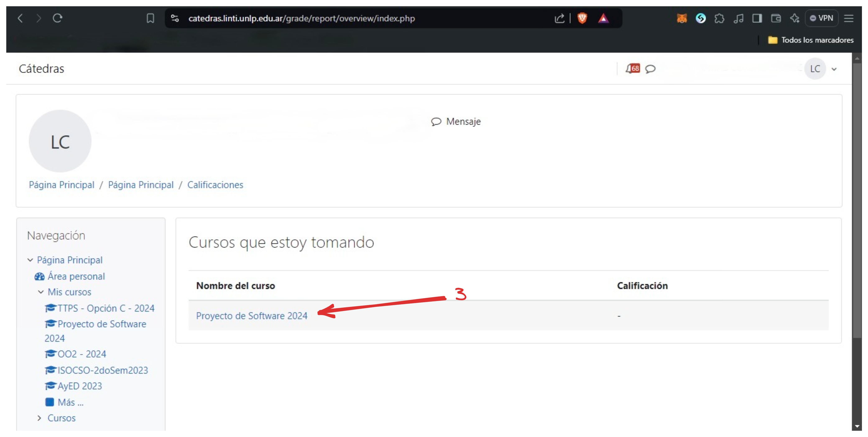Toggle the browser sidebar panel icon
868x437 pixels.
click(x=757, y=18)
